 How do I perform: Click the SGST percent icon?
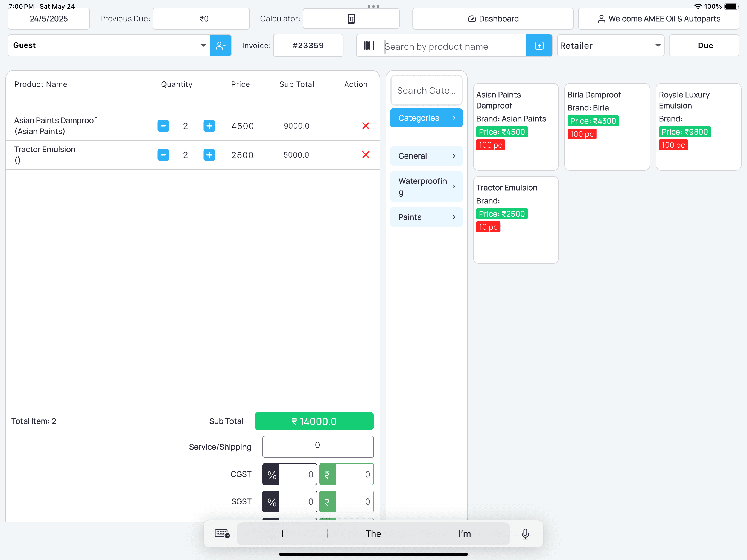coord(271,502)
